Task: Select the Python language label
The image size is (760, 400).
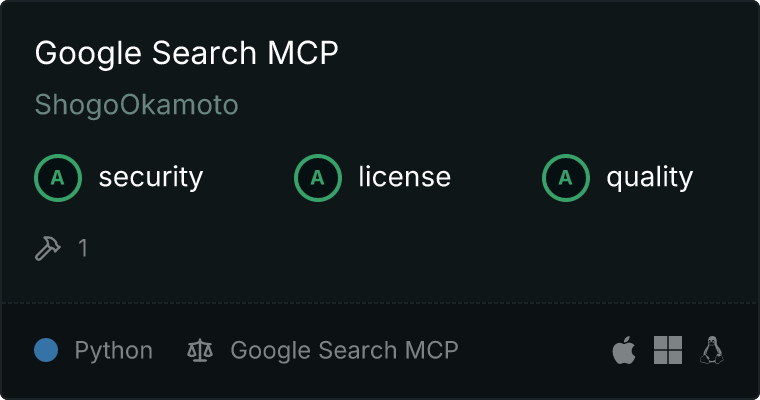Action: tap(114, 351)
